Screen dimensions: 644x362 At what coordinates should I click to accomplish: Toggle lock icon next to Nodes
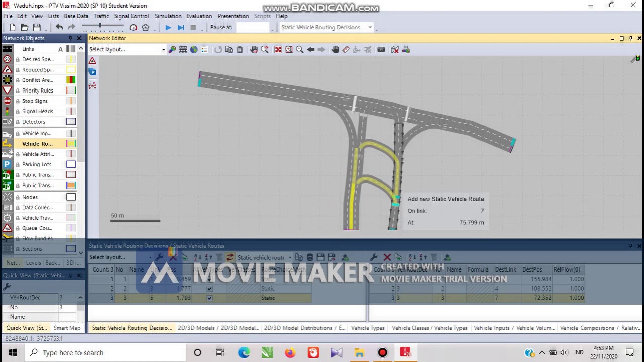point(18,197)
